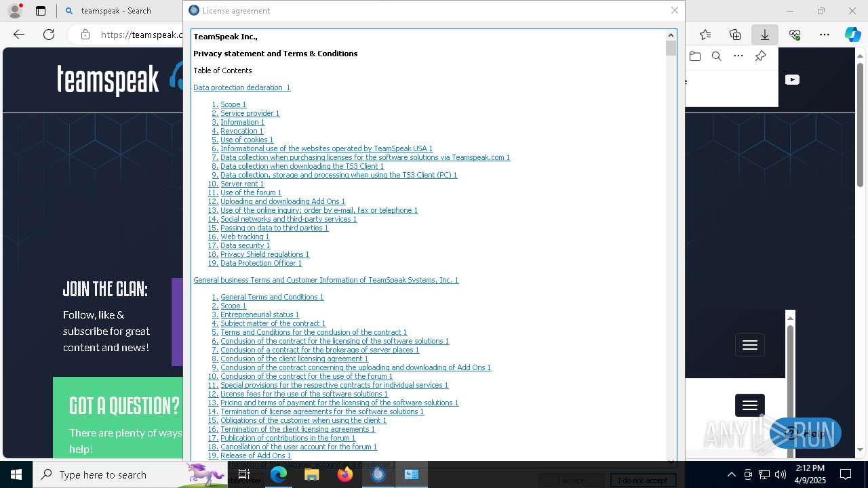Open 'Social networks and third-party services' link
The height and width of the screenshot is (488, 868).
click(x=288, y=219)
